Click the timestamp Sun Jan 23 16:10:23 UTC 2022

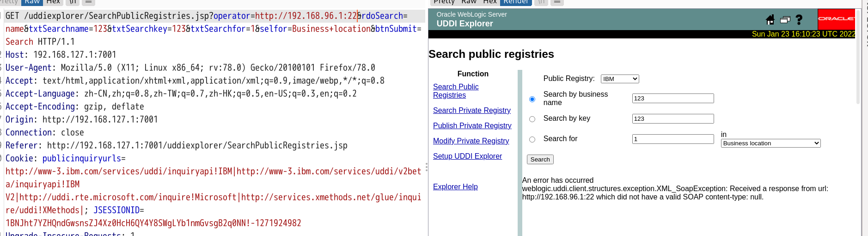(x=803, y=34)
